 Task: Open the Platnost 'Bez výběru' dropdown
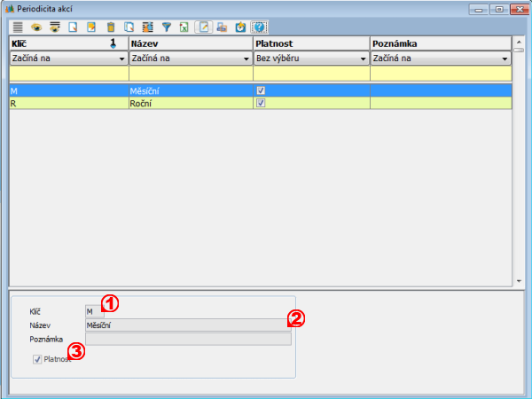[364, 59]
